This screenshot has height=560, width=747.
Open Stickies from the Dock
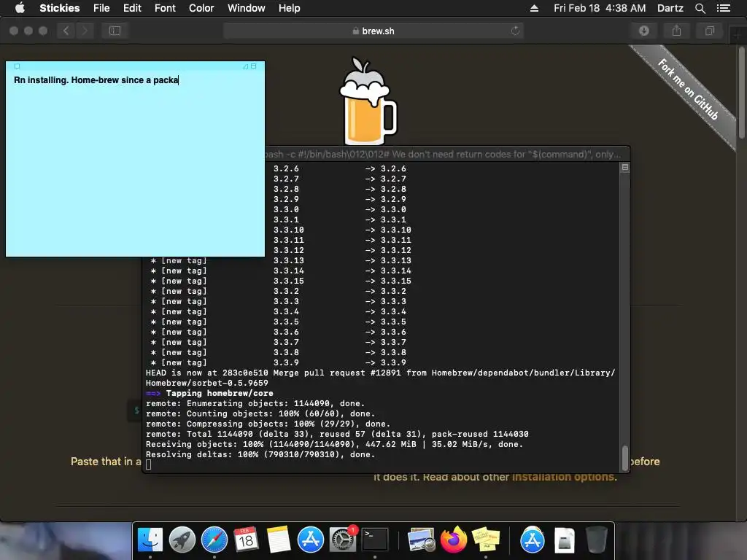[x=485, y=540]
